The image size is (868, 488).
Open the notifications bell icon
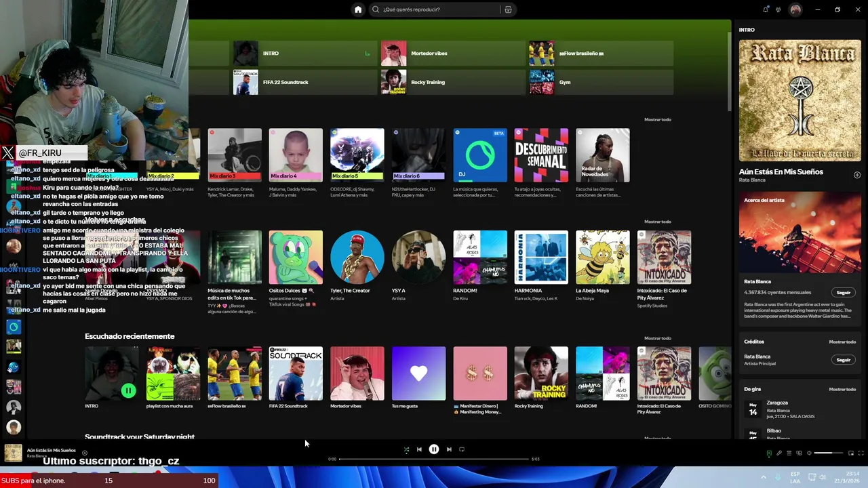coord(766,9)
